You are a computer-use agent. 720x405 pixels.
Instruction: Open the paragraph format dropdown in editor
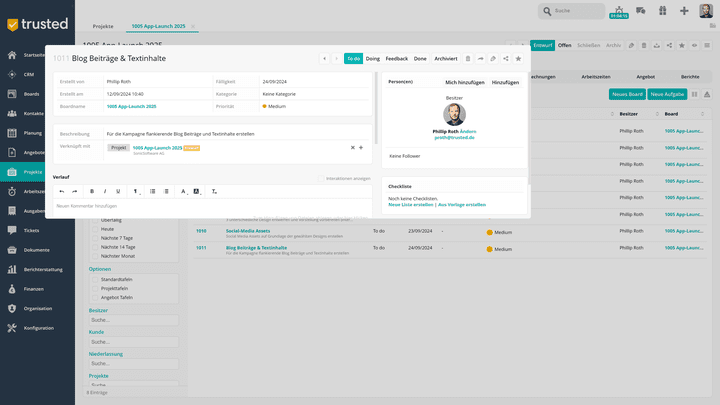pyautogui.click(x=135, y=191)
